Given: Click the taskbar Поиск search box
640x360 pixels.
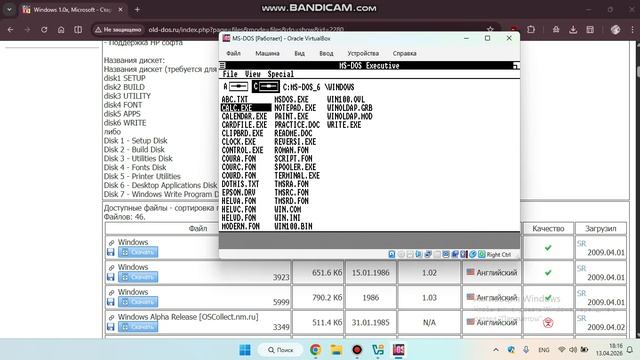Looking at the screenshot, I should 280,350.
